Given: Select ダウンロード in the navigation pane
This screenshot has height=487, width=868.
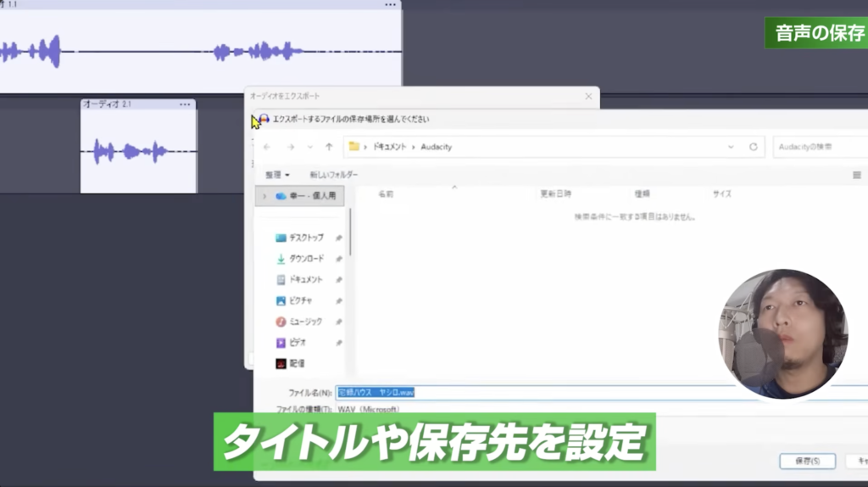Looking at the screenshot, I should pyautogui.click(x=305, y=259).
